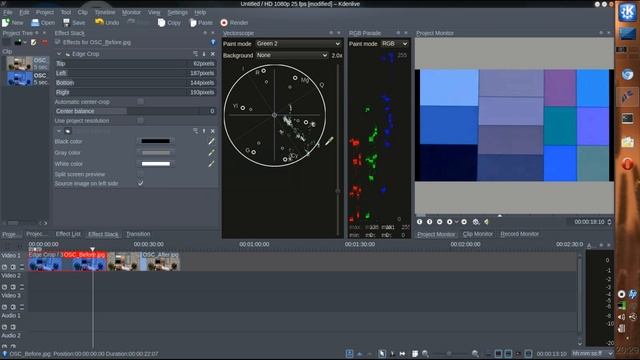Click the red delete clip icon in Project Tree

tap(44, 42)
